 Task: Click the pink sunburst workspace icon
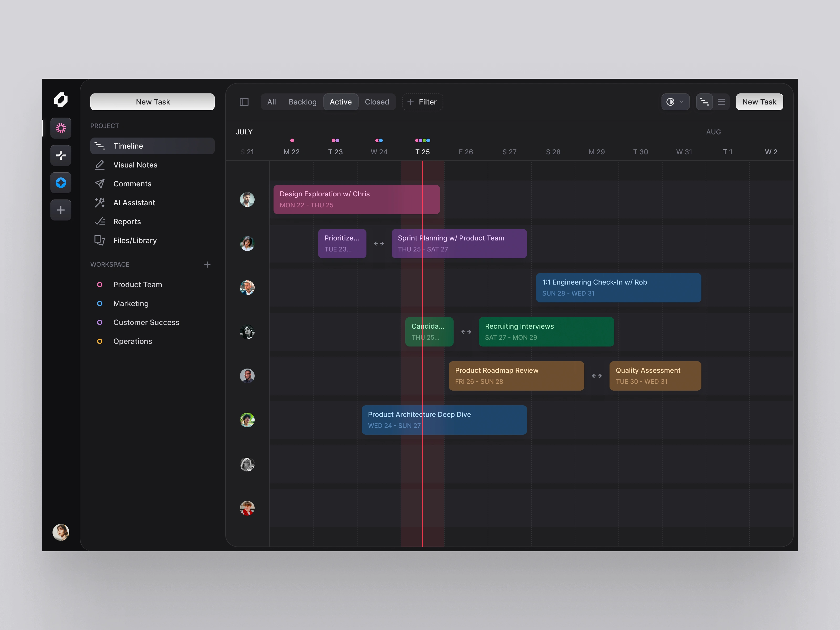(61, 128)
